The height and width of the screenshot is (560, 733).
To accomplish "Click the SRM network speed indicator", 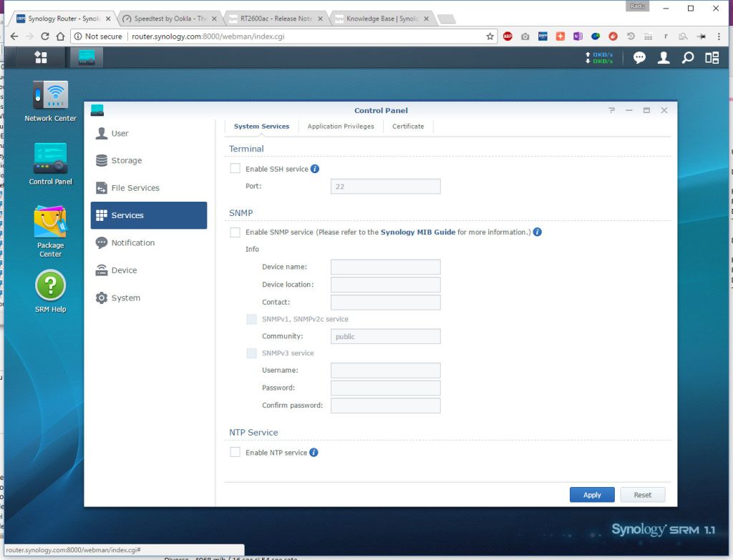I will click(x=599, y=57).
